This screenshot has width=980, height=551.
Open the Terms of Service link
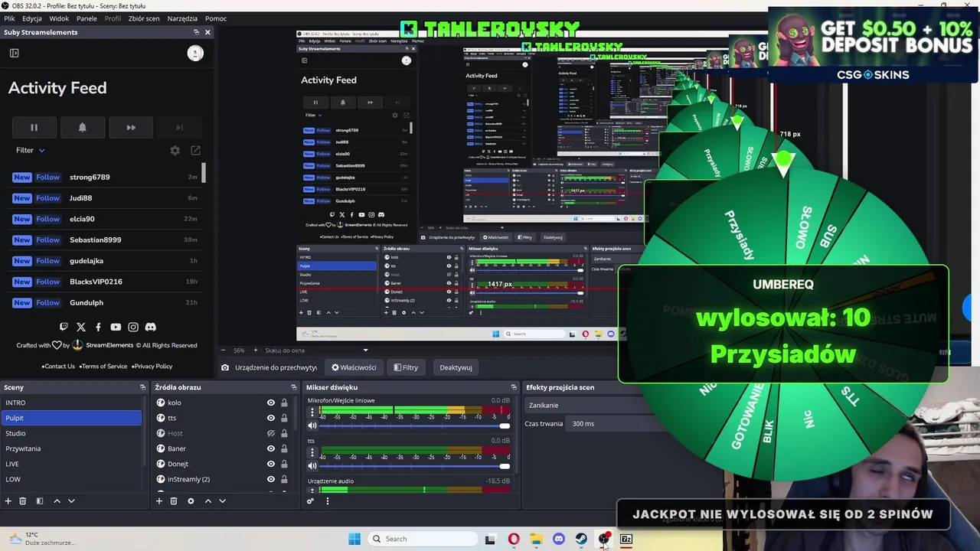[x=103, y=367]
